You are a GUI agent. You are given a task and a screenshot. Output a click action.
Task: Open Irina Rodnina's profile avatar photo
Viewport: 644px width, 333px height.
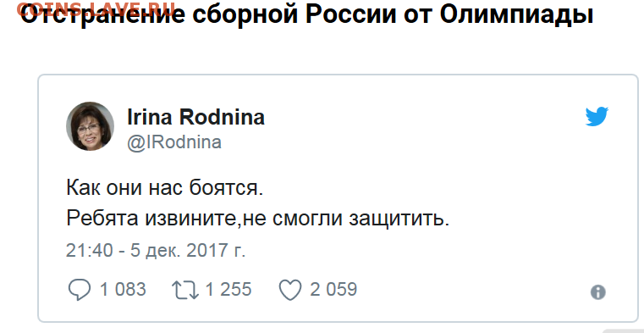click(90, 126)
